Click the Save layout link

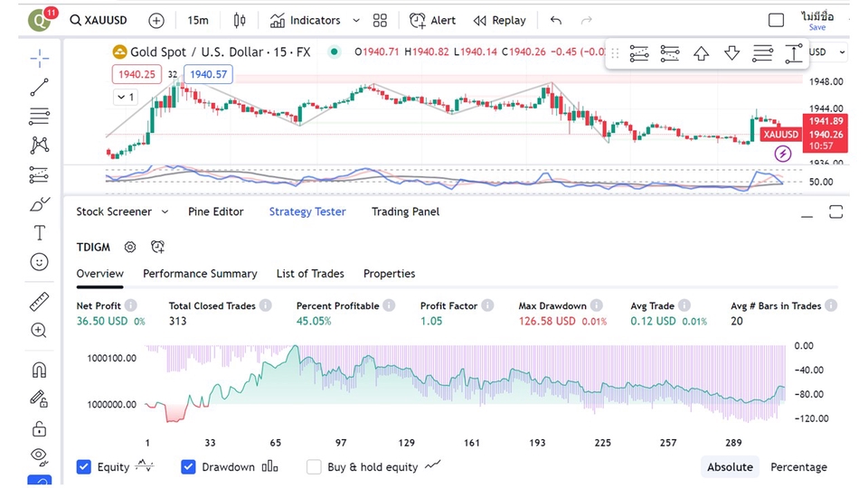pos(817,27)
